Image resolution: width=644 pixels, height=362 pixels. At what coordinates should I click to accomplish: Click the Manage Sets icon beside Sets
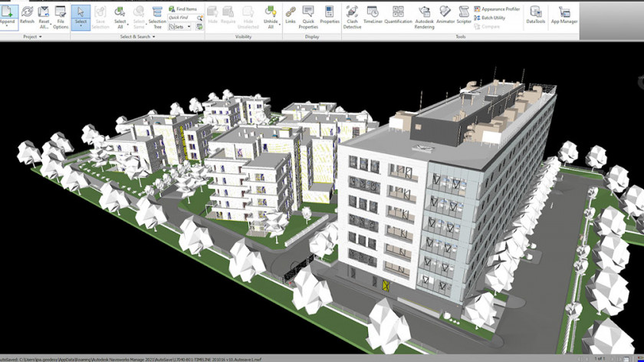199,27
